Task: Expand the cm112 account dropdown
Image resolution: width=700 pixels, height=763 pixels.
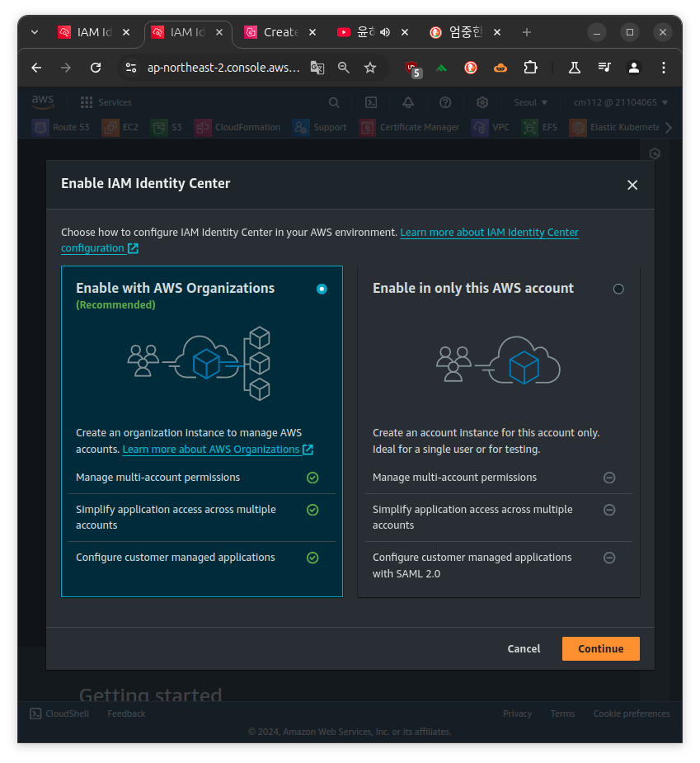Action: click(620, 102)
